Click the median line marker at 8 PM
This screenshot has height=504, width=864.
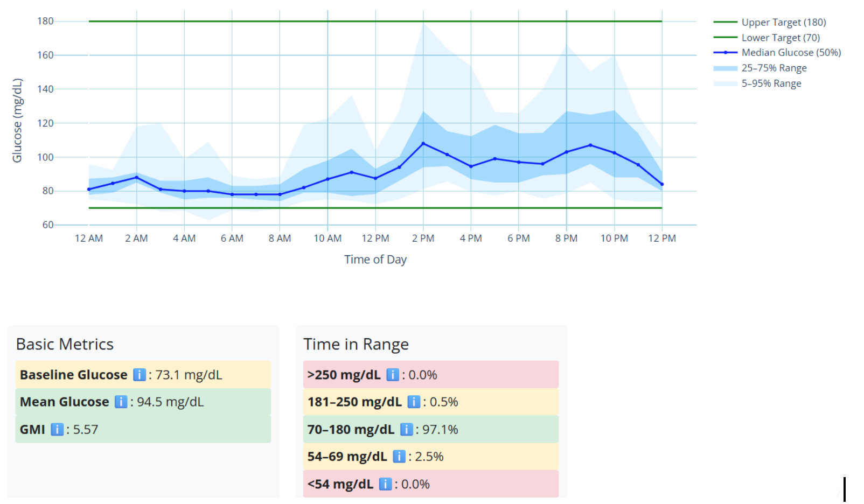[567, 152]
